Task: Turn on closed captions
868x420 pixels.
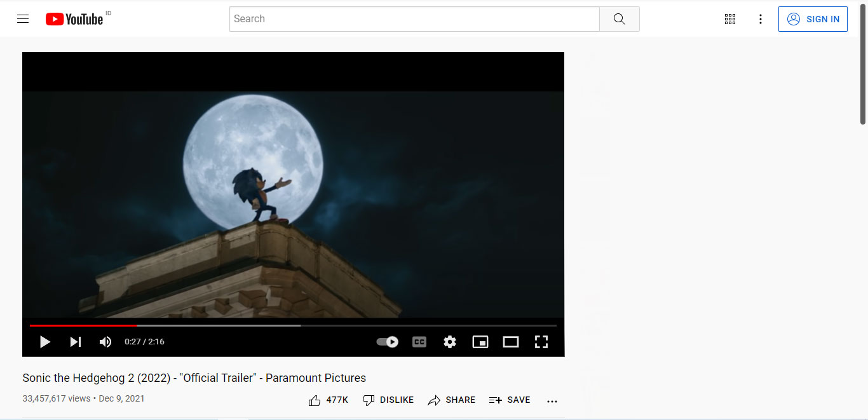Action: pyautogui.click(x=419, y=342)
